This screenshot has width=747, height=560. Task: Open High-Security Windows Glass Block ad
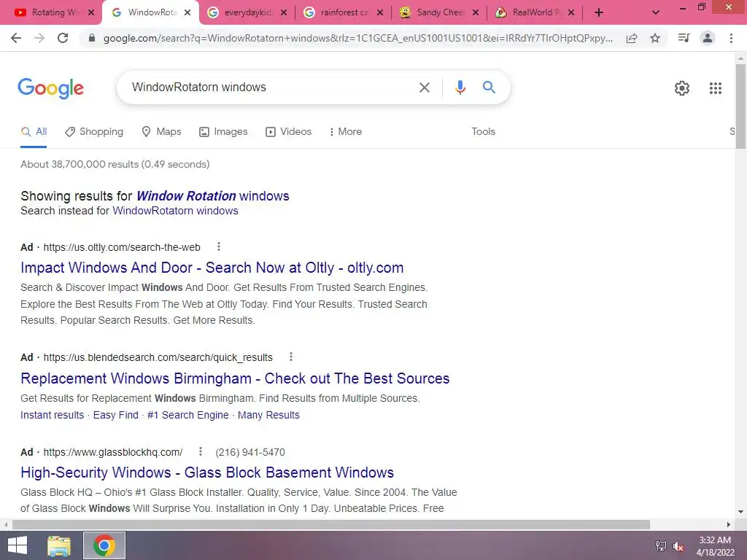[207, 472]
